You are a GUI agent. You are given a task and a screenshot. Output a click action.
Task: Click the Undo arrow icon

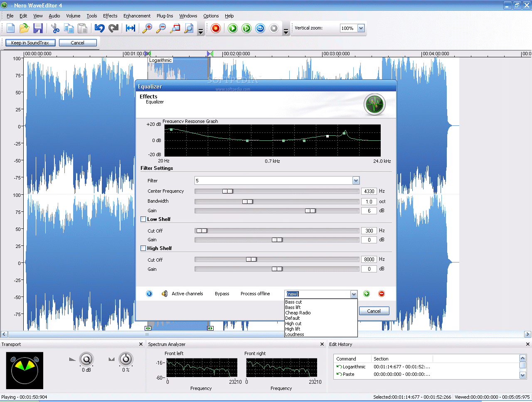99,28
